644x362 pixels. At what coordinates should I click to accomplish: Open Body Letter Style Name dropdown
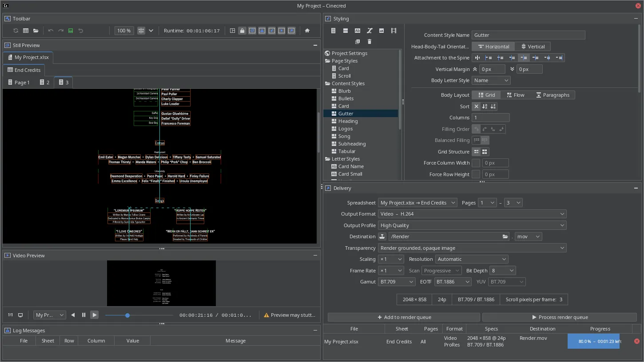pos(491,80)
